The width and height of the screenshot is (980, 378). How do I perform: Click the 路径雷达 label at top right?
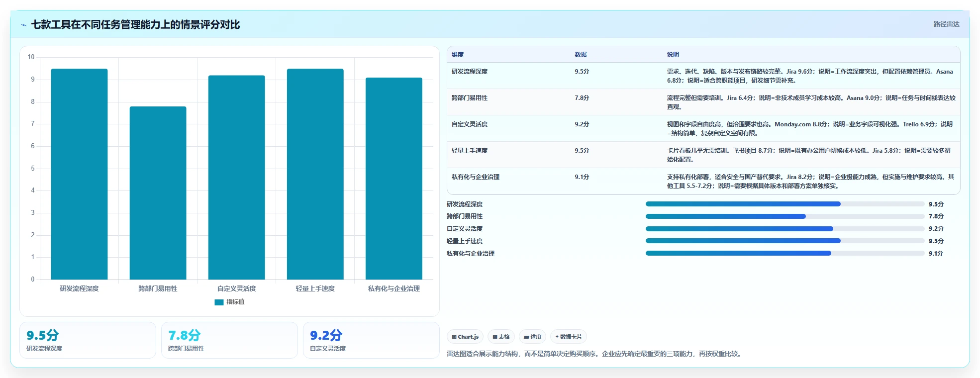[946, 24]
